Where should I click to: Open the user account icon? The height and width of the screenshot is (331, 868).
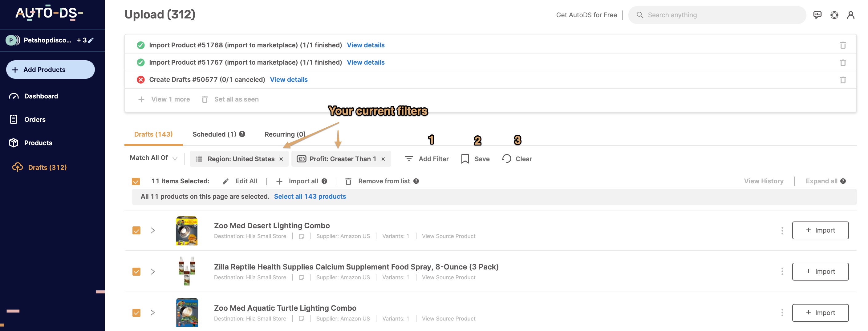tap(850, 15)
